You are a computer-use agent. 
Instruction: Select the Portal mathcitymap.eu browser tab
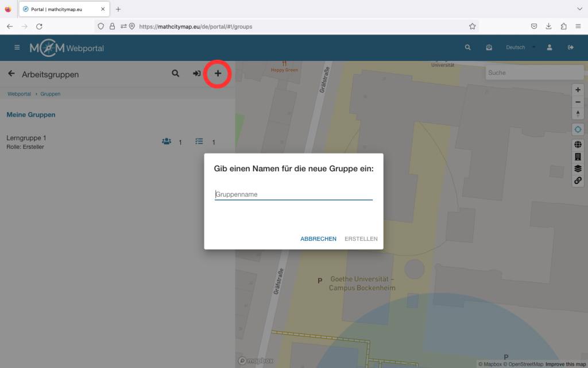[62, 9]
